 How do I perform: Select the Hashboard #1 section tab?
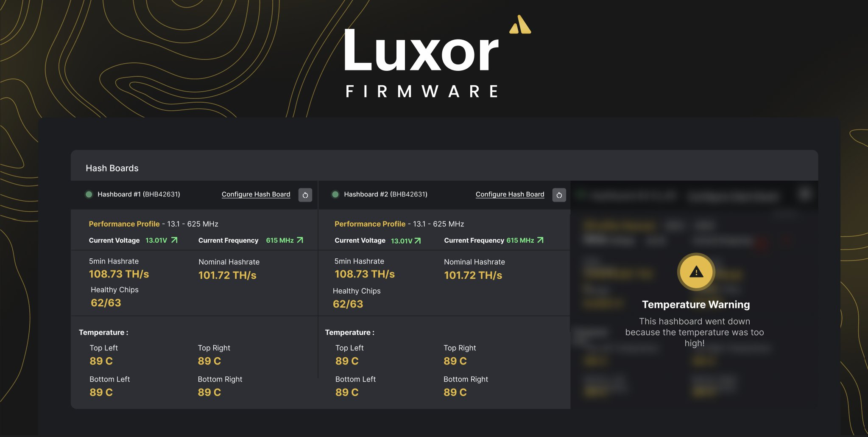(x=140, y=194)
